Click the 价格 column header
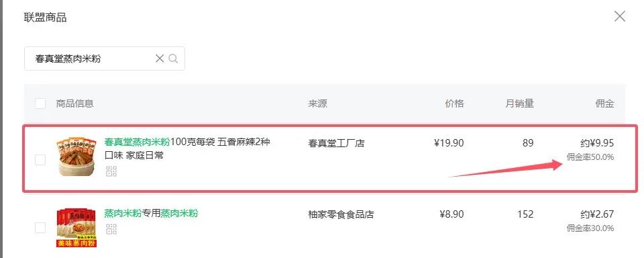644x258 pixels. [454, 103]
